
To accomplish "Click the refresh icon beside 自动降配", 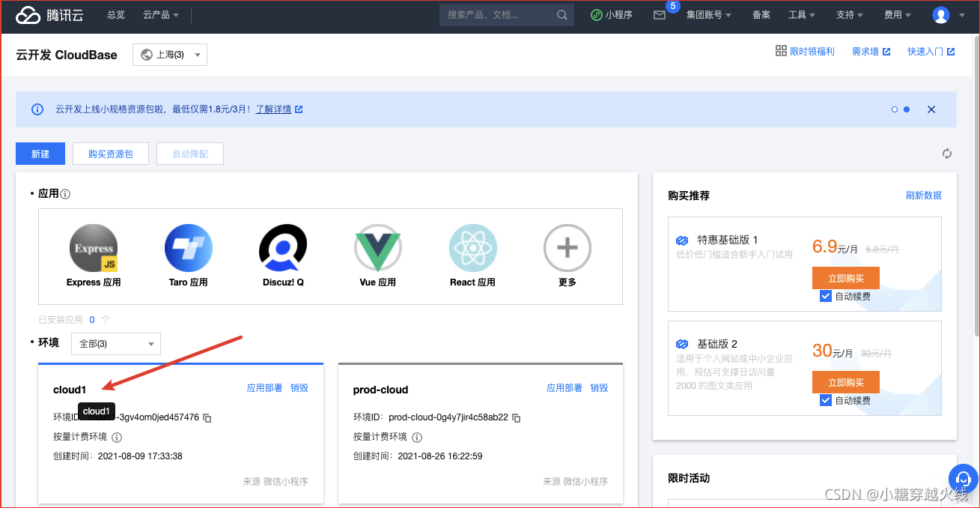I will click(x=947, y=154).
